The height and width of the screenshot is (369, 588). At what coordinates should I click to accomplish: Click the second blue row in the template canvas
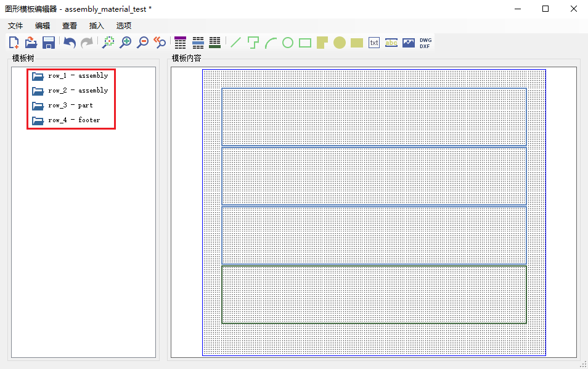[x=374, y=176]
